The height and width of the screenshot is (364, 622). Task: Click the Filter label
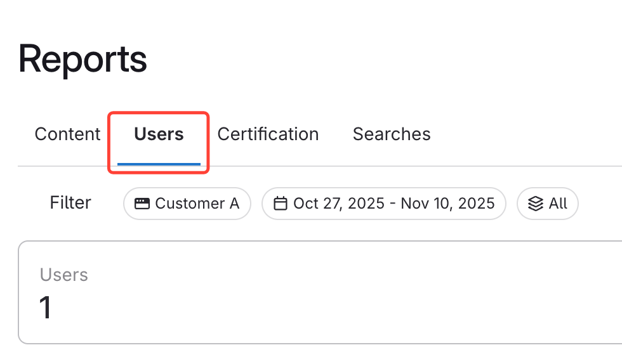click(x=70, y=203)
